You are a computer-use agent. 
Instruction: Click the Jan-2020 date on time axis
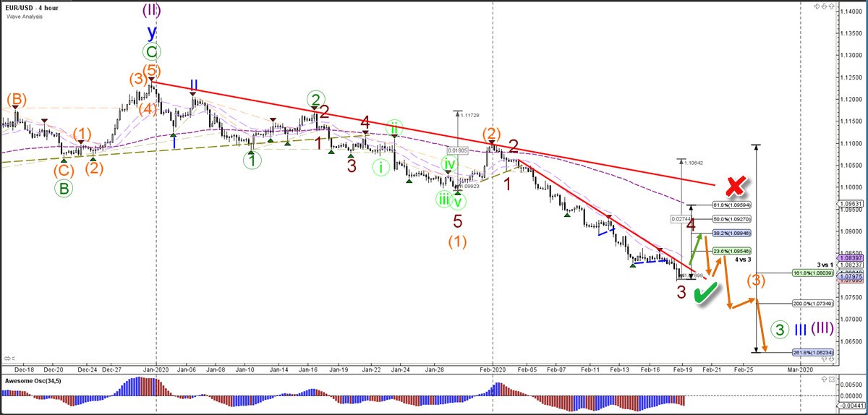[x=156, y=369]
